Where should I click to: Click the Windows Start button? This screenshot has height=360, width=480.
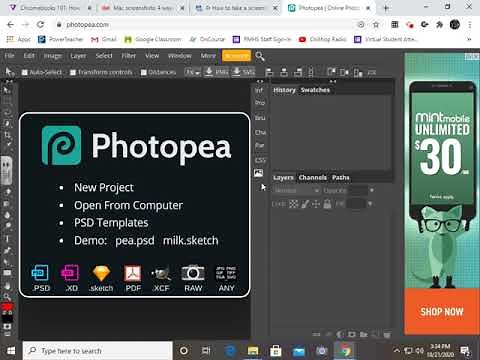coord(11,351)
